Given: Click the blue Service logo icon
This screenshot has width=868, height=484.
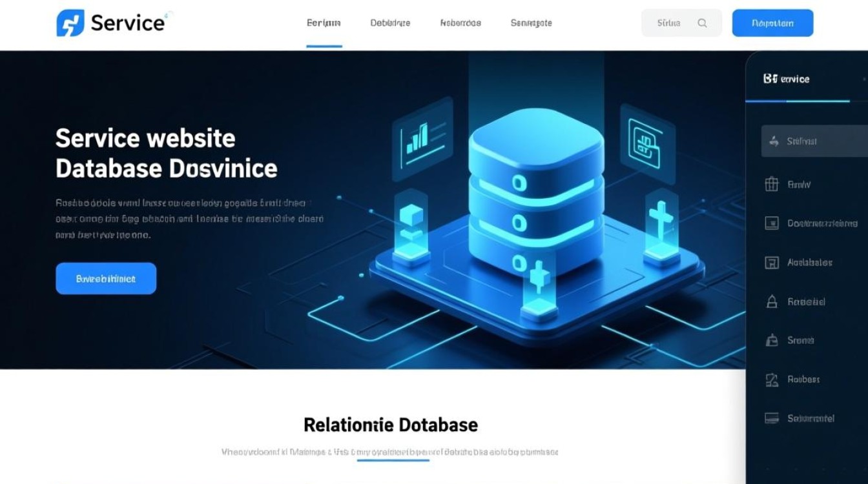Looking at the screenshot, I should click(70, 23).
